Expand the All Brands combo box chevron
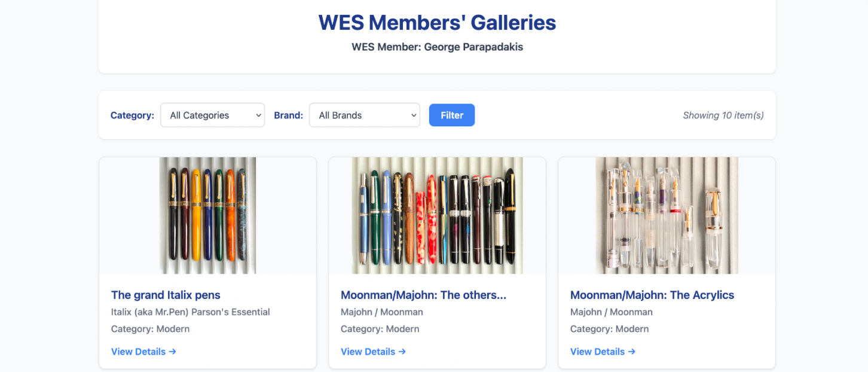 [x=414, y=115]
